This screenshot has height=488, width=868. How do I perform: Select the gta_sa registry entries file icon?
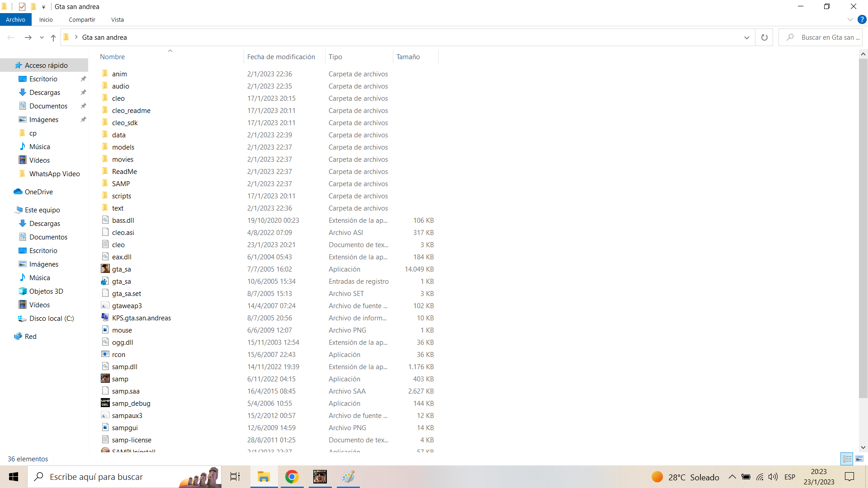tap(105, 281)
